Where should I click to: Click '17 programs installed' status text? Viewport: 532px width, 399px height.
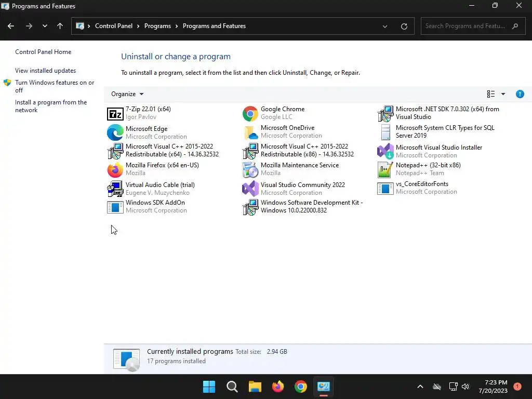pyautogui.click(x=176, y=362)
